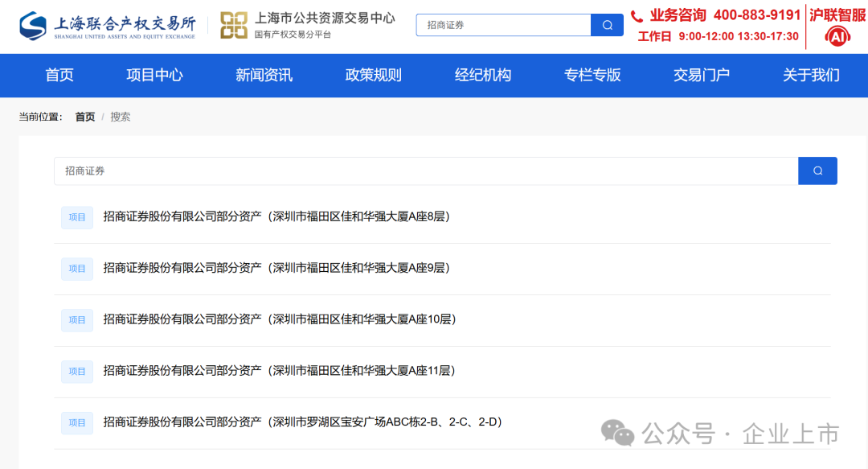Click the 项目 tag on the A座11层 row

point(77,372)
